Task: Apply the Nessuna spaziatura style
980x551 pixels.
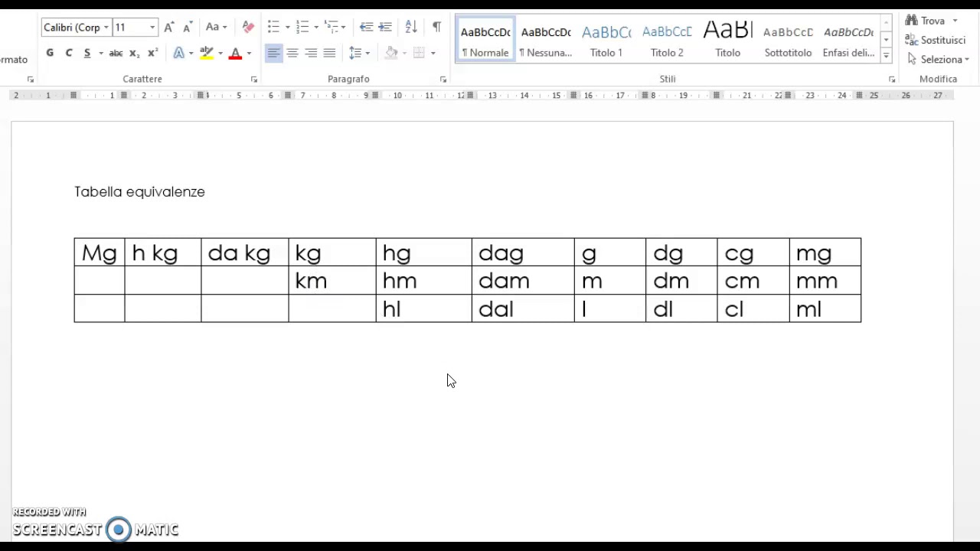Action: tap(546, 40)
